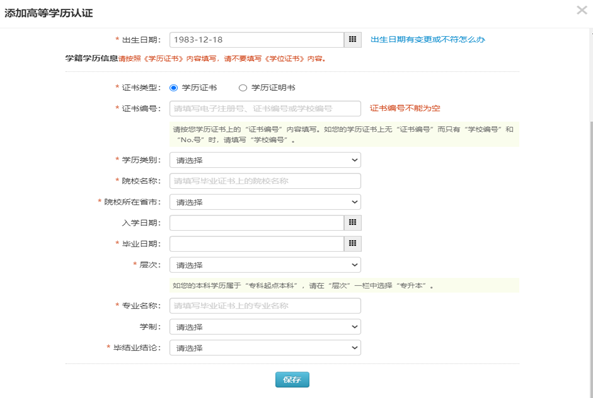
Task: Click into the 入学日期 text box
Action: click(256, 223)
